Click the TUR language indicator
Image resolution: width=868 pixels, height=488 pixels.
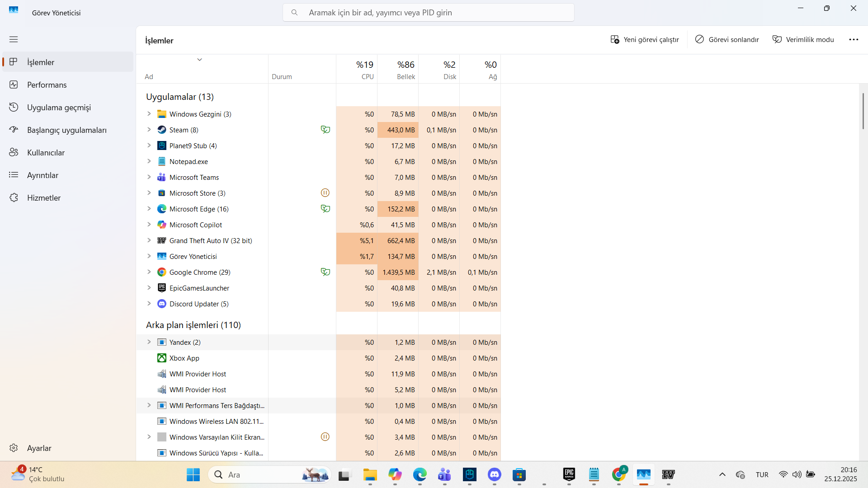point(762,474)
